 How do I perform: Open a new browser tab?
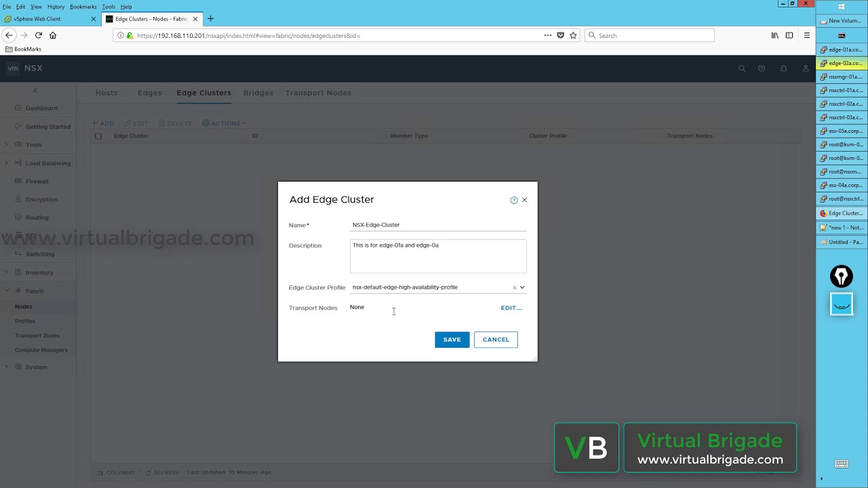coord(210,19)
